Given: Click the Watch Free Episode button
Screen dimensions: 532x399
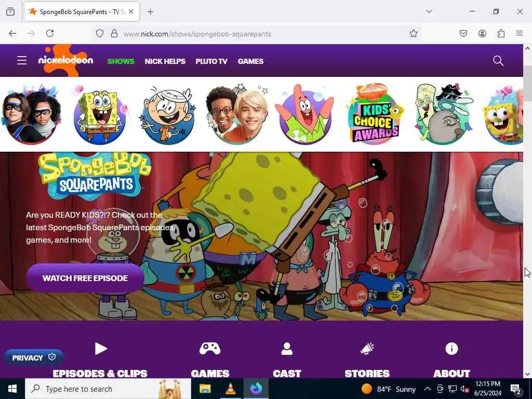Looking at the screenshot, I should click(x=85, y=278).
